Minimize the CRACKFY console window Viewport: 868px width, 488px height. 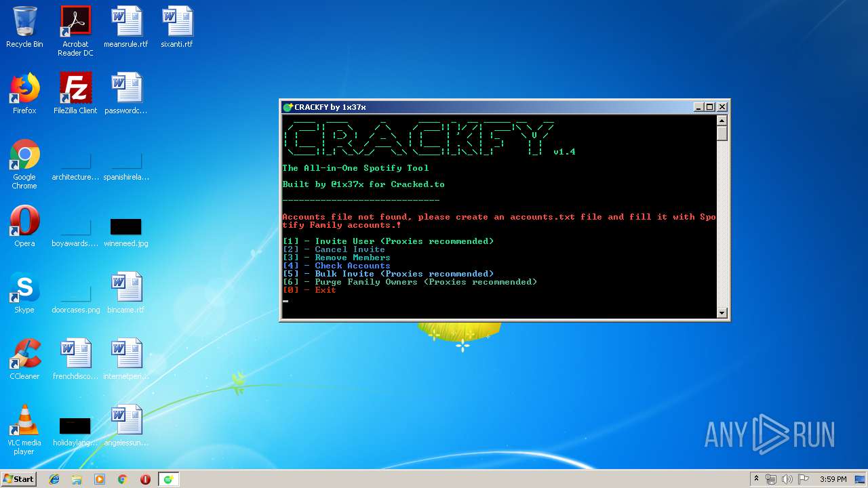tap(698, 107)
